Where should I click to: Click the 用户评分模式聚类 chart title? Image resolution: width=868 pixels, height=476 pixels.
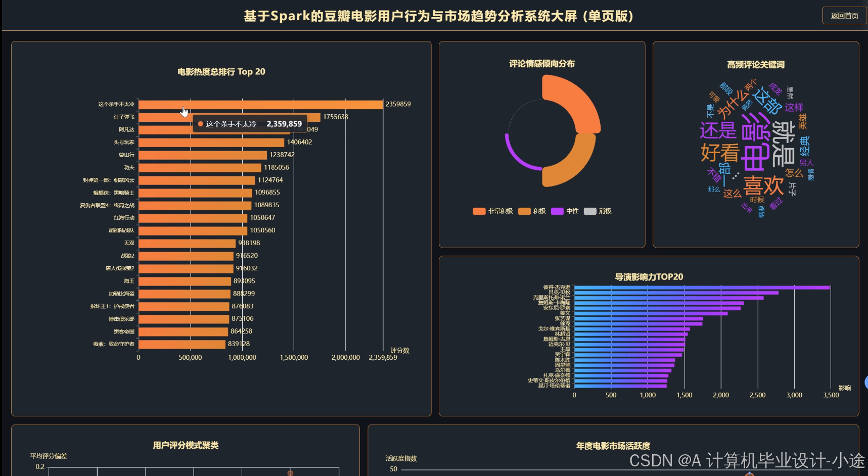click(x=186, y=445)
